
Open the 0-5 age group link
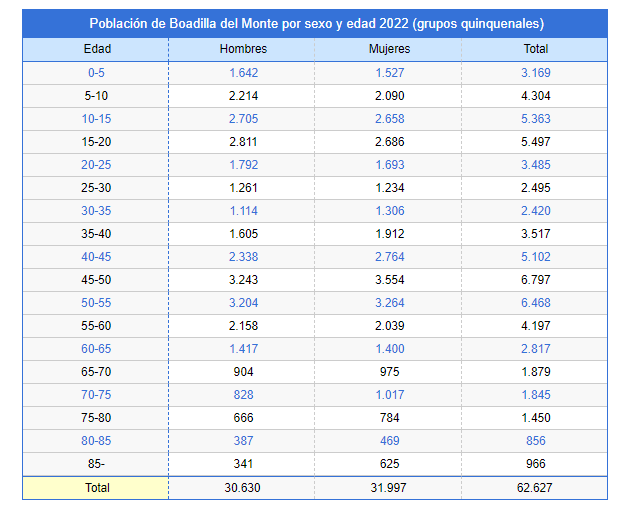97,73
